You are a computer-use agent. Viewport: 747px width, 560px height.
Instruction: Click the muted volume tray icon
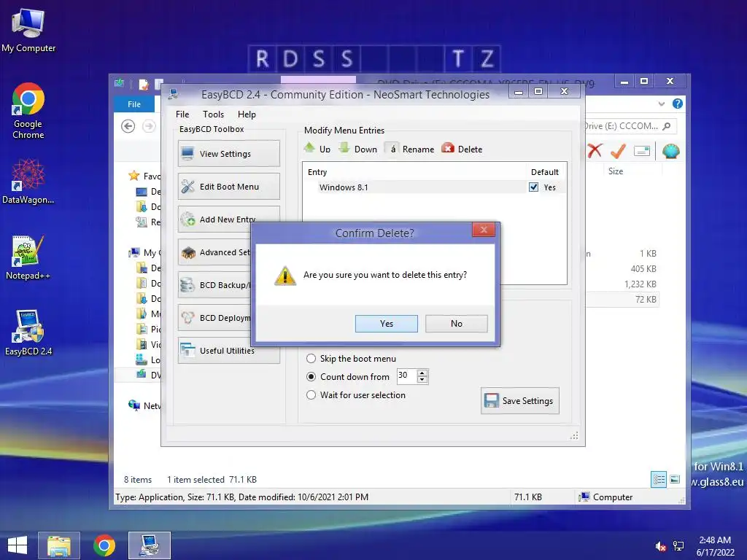pos(660,546)
